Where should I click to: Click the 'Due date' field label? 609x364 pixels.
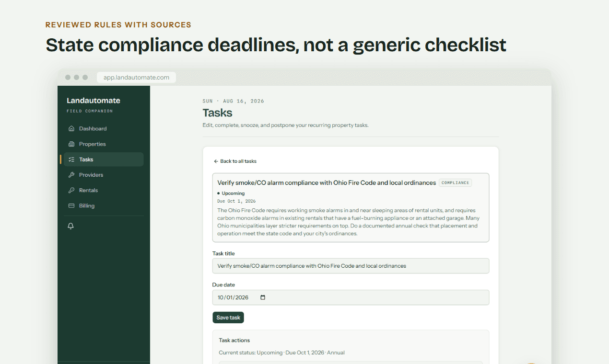(x=223, y=285)
